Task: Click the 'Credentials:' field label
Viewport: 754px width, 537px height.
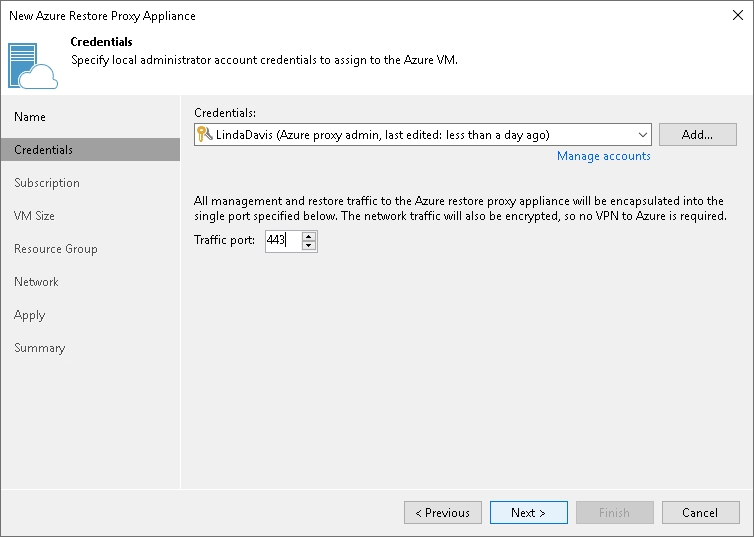Action: pyautogui.click(x=225, y=113)
